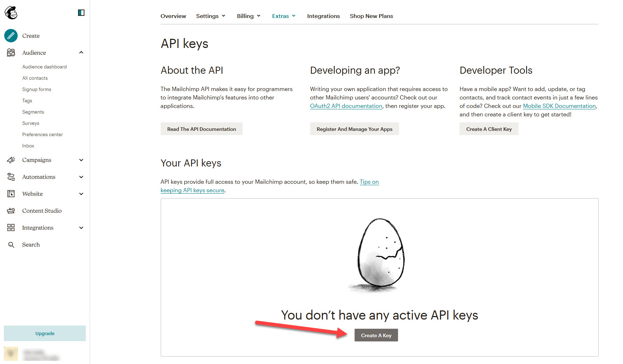Viewport: 623px width, 364px height.
Task: Open the OAuth2 API documentation link
Action: tap(346, 106)
